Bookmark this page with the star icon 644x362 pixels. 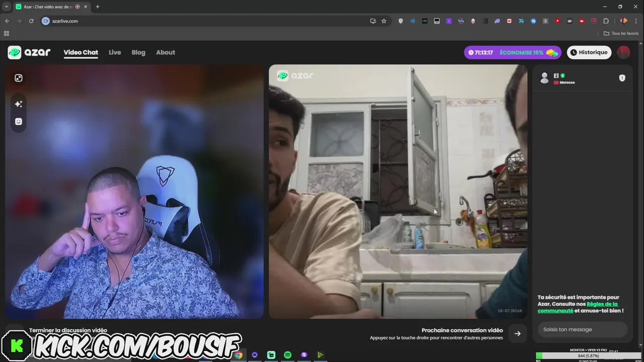(x=384, y=21)
